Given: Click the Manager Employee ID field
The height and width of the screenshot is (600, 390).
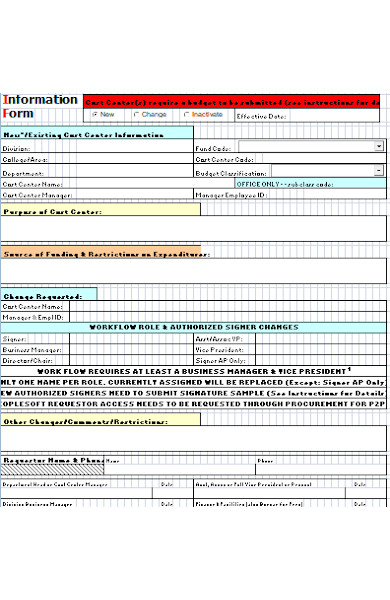Looking at the screenshot, I should coord(327,195).
